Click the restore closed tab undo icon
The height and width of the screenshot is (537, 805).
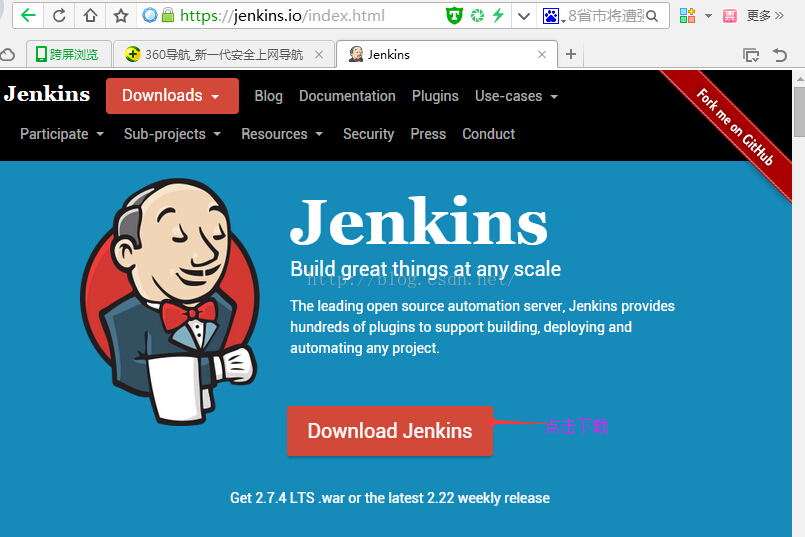(780, 54)
